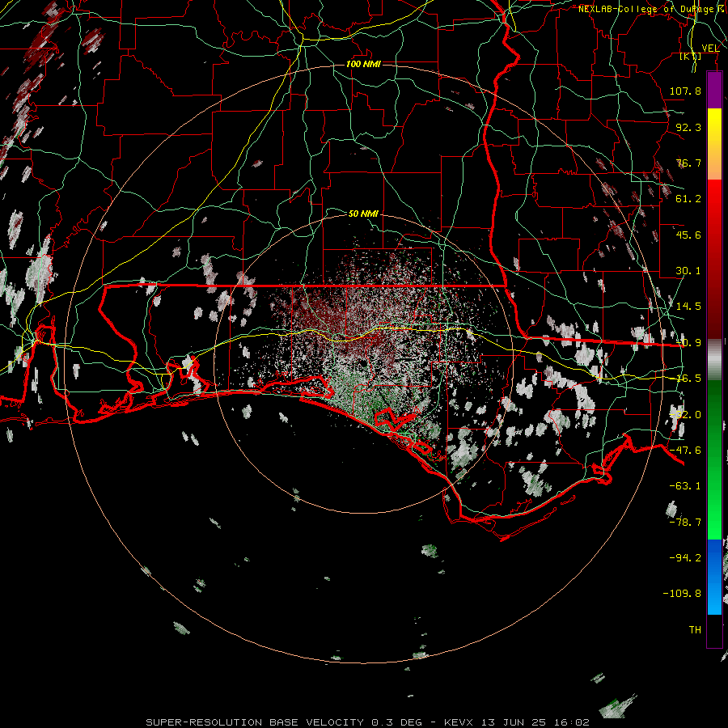
Task: Pick the purple segment of the velocity color bar
Action: point(714,90)
